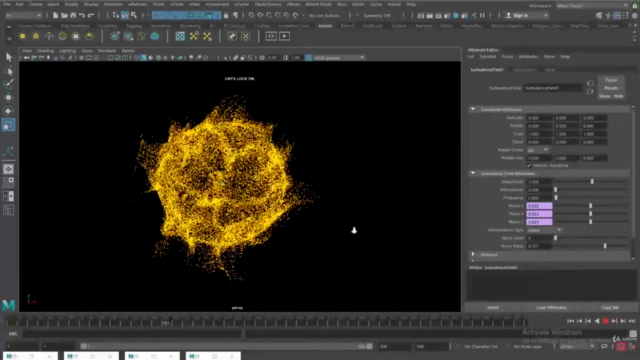Click the Phase X slider handle
Image resolution: width=640 pixels, height=360 pixels.
click(x=590, y=206)
